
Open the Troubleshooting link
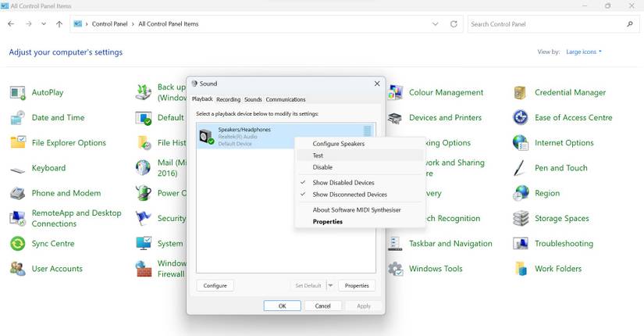point(564,244)
